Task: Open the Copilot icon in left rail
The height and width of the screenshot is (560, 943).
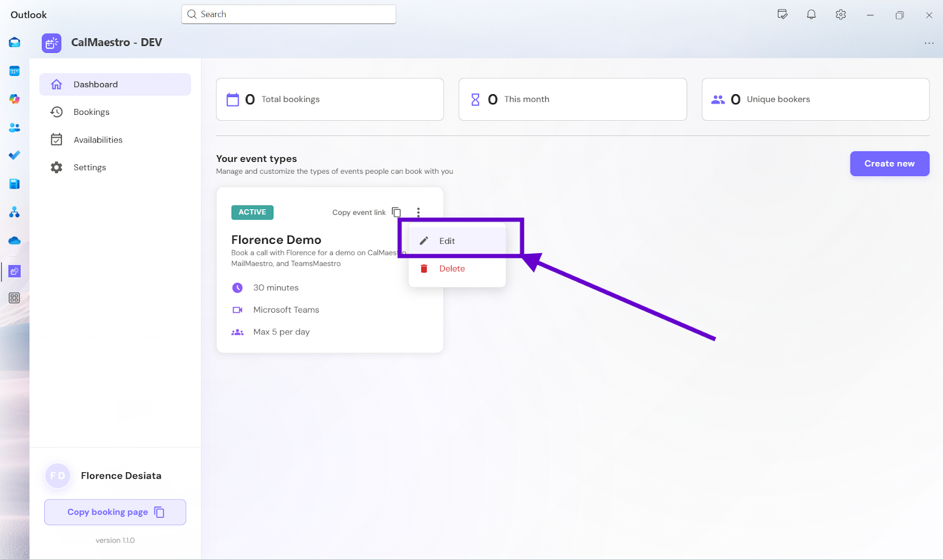Action: [15, 99]
